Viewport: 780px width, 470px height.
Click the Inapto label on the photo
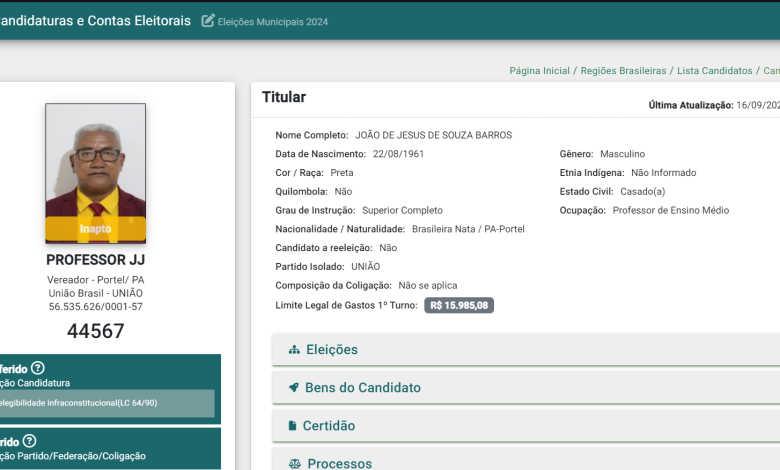[95, 229]
